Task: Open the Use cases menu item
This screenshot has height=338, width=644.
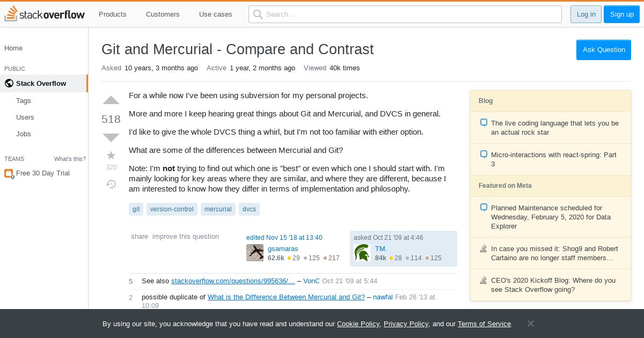Action: [216, 14]
